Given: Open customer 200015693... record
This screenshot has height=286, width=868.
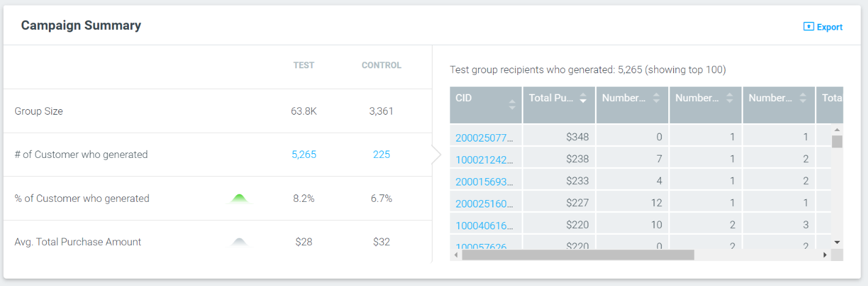Looking at the screenshot, I should (484, 182).
